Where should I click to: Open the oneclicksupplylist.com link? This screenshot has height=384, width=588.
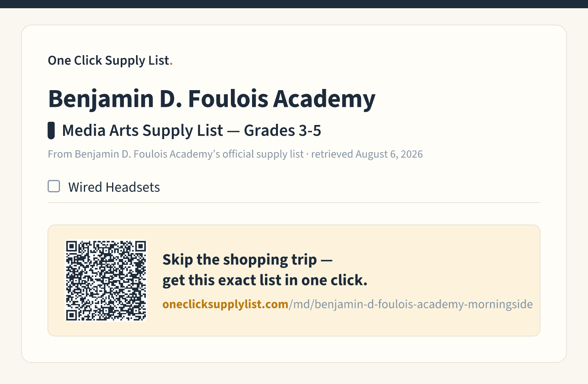click(x=225, y=304)
